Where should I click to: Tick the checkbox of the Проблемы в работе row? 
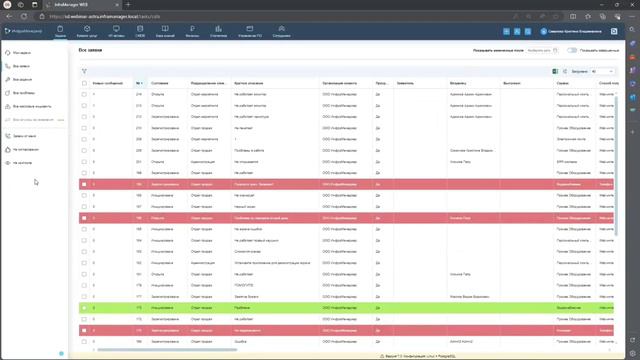84,151
